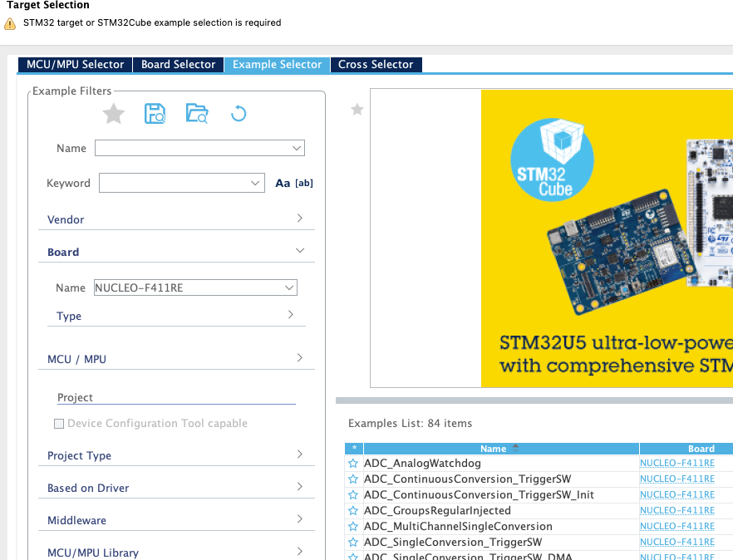Select the ADC_GroupsRegularInjected example

tap(437, 510)
